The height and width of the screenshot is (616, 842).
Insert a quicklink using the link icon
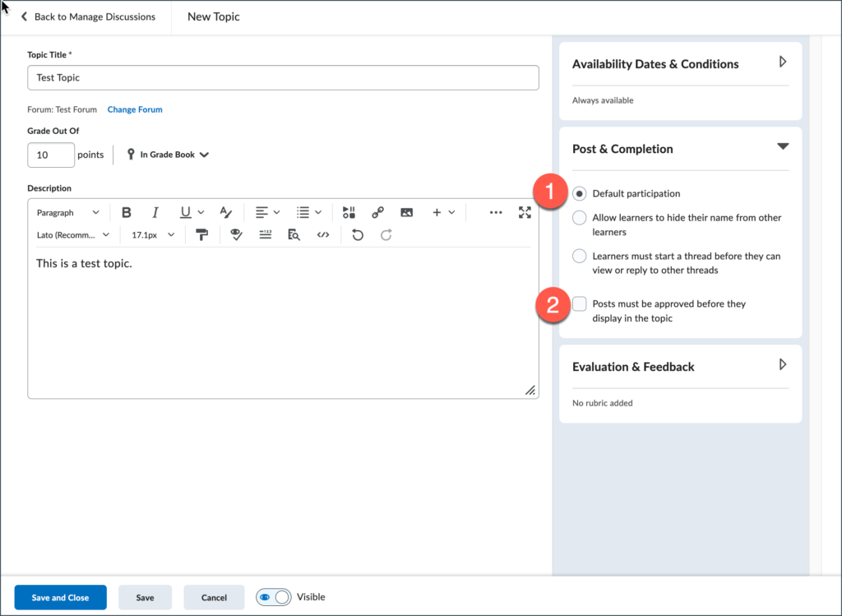pyautogui.click(x=377, y=212)
